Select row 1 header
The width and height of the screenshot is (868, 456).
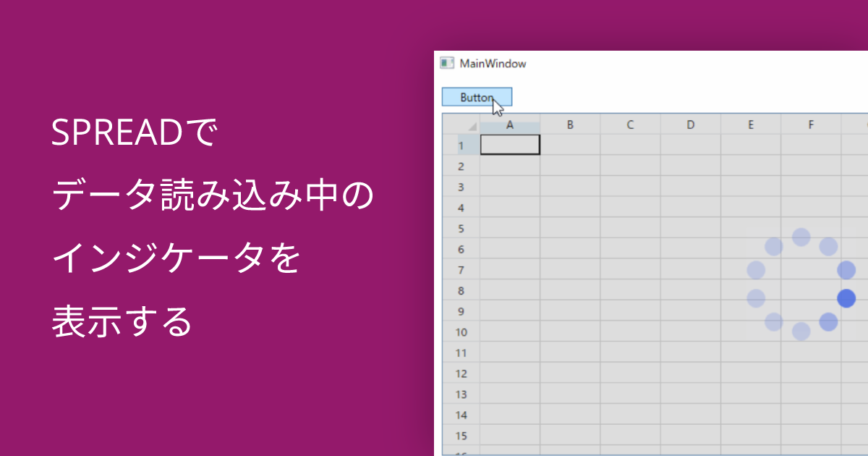[461, 145]
